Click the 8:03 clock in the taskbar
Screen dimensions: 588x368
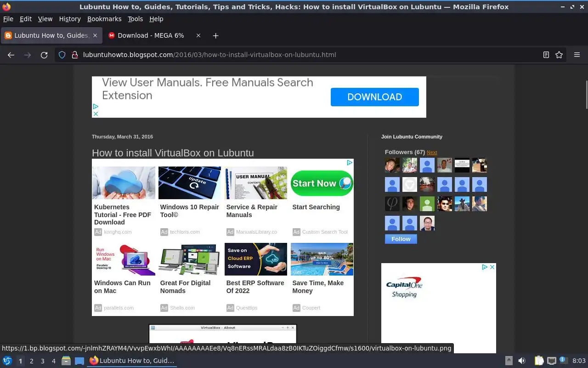pyautogui.click(x=579, y=361)
